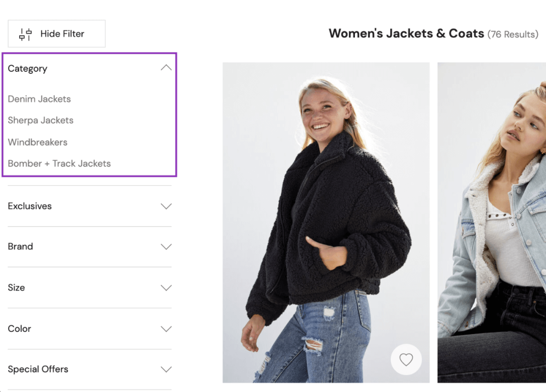Open Bomber + Track Jackets category
The width and height of the screenshot is (546, 392).
pyautogui.click(x=59, y=163)
